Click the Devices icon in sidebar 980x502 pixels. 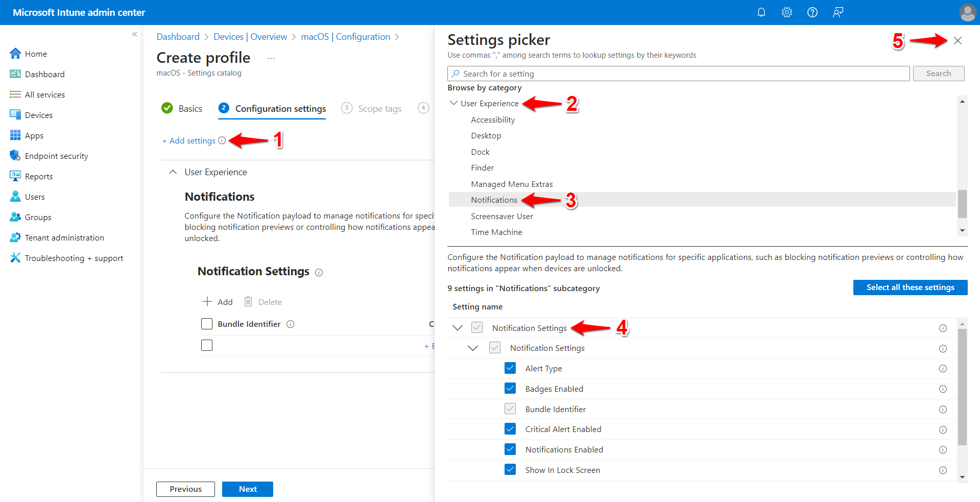15,115
